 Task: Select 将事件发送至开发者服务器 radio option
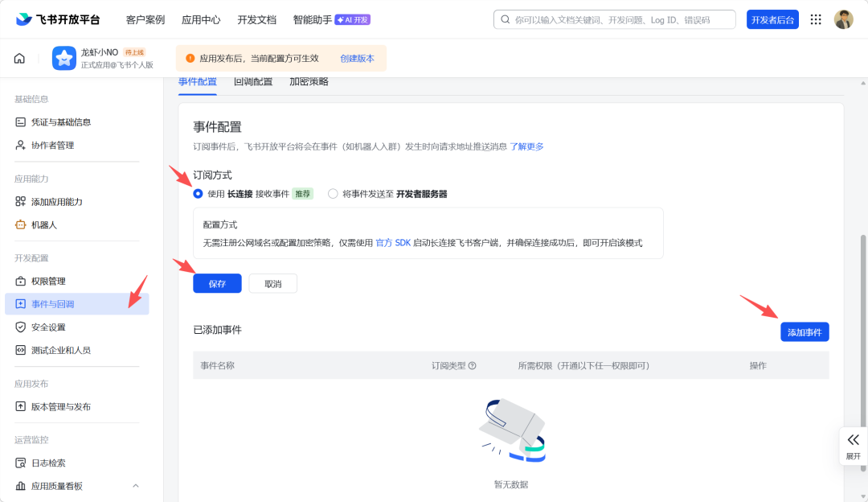tap(333, 194)
